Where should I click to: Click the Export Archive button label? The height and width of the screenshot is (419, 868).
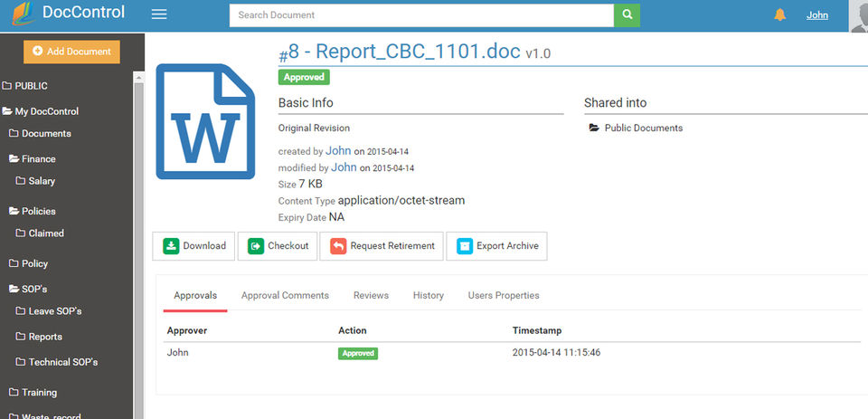pos(507,246)
